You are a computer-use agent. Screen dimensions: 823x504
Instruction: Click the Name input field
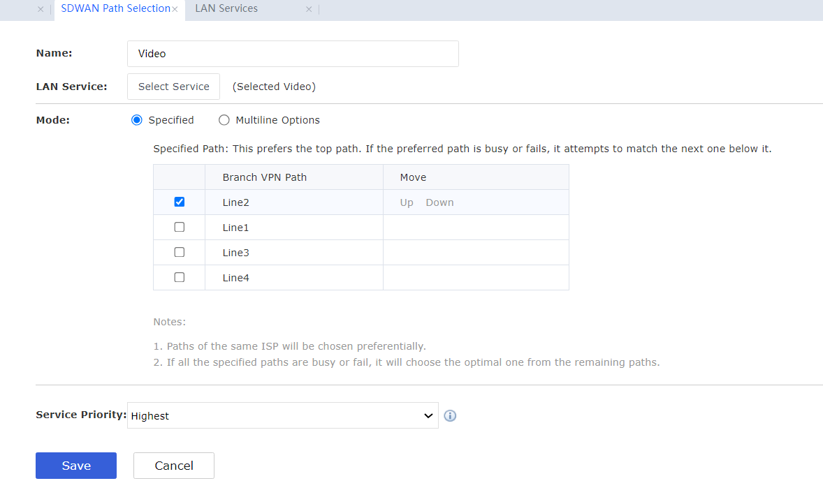point(293,54)
